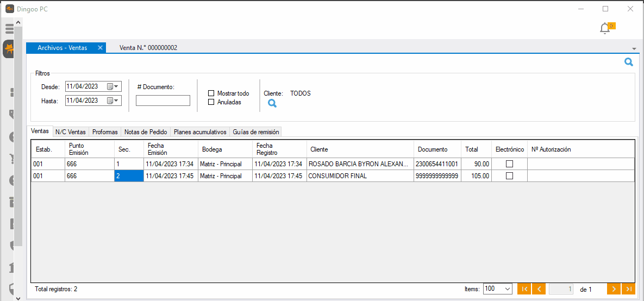The image size is (644, 301).
Task: Sort by Punto Emisión column header
Action: (90, 149)
